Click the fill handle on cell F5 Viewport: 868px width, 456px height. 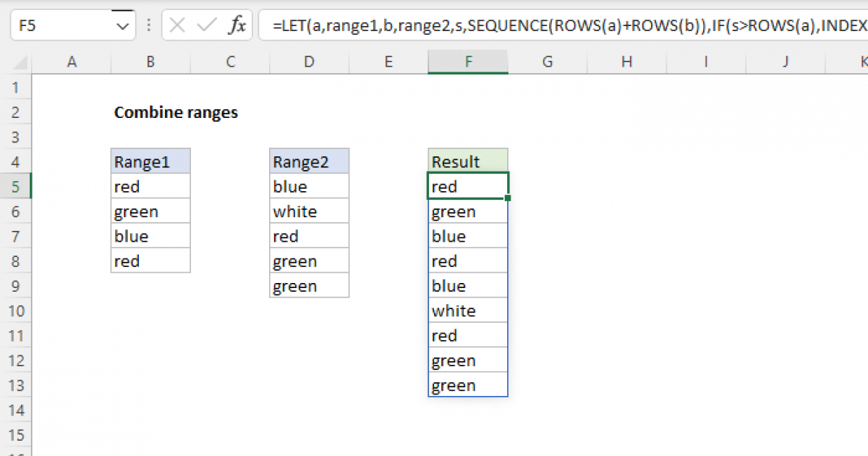pyautogui.click(x=507, y=198)
